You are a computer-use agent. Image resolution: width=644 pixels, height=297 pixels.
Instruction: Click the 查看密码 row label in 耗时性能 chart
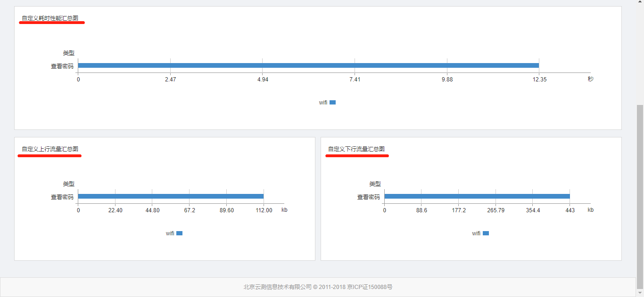coord(62,66)
